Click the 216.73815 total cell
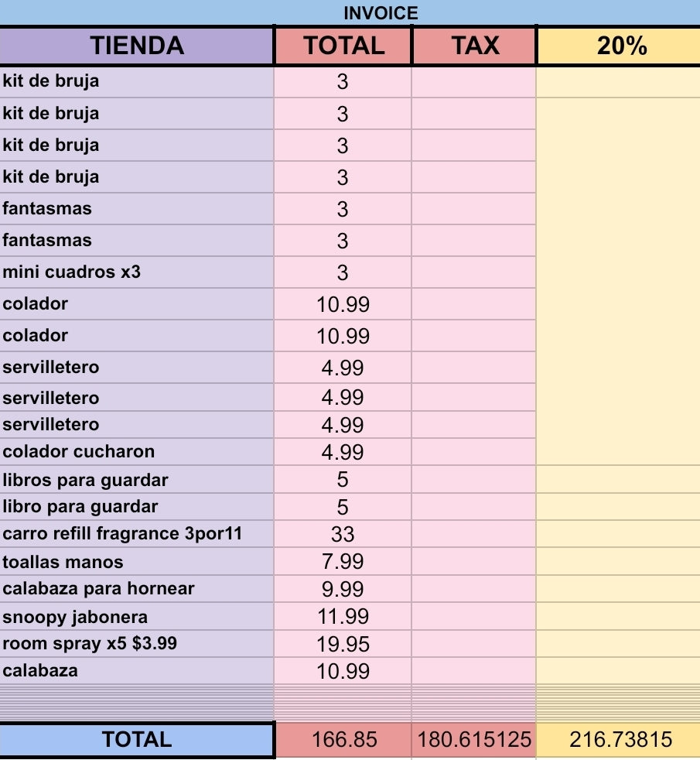 [621, 740]
